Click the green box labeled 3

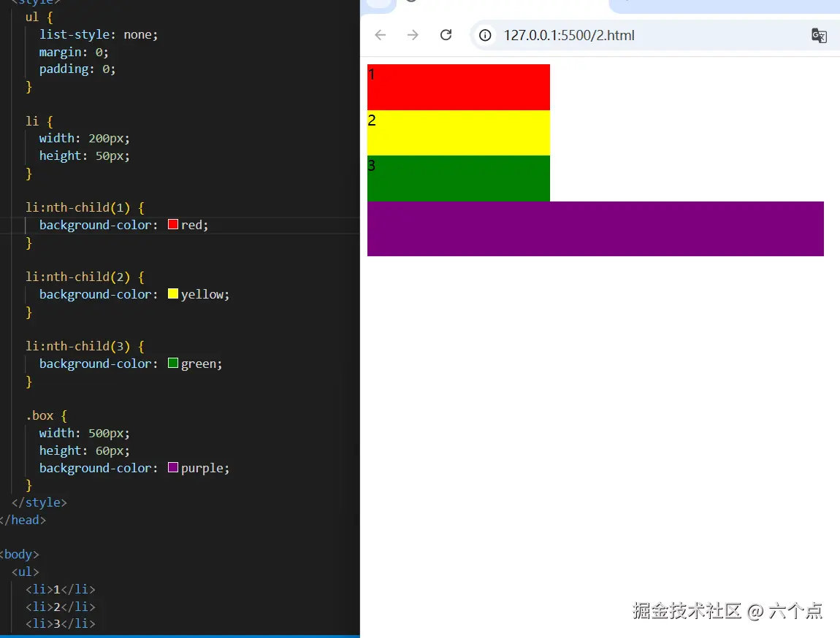[459, 179]
